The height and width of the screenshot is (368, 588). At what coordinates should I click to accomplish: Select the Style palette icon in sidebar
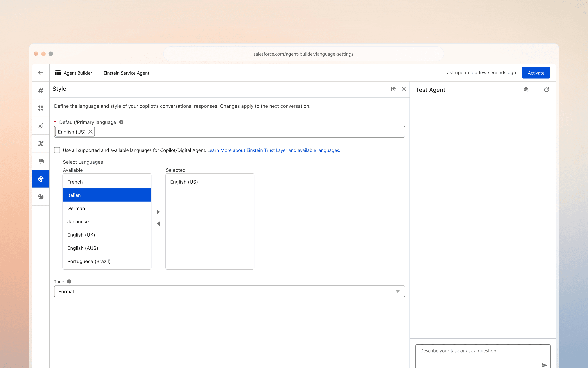coord(41,179)
